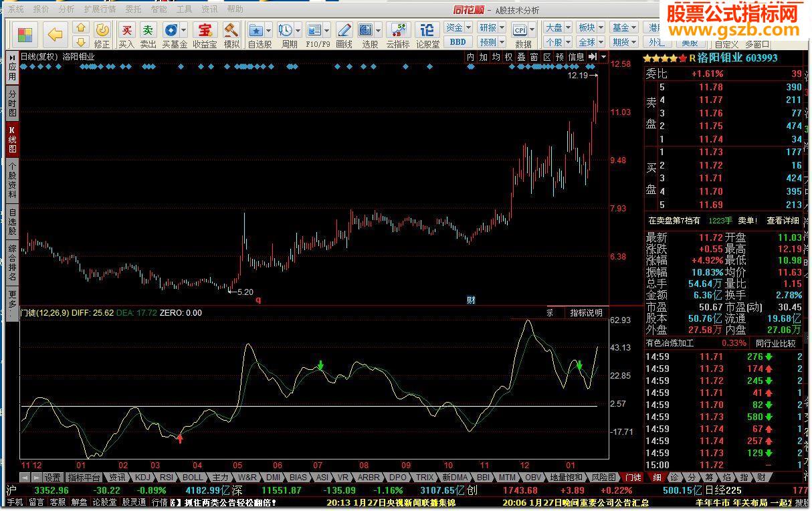Click the 焰 tab icon
This screenshot has width=812, height=511.
point(726,477)
